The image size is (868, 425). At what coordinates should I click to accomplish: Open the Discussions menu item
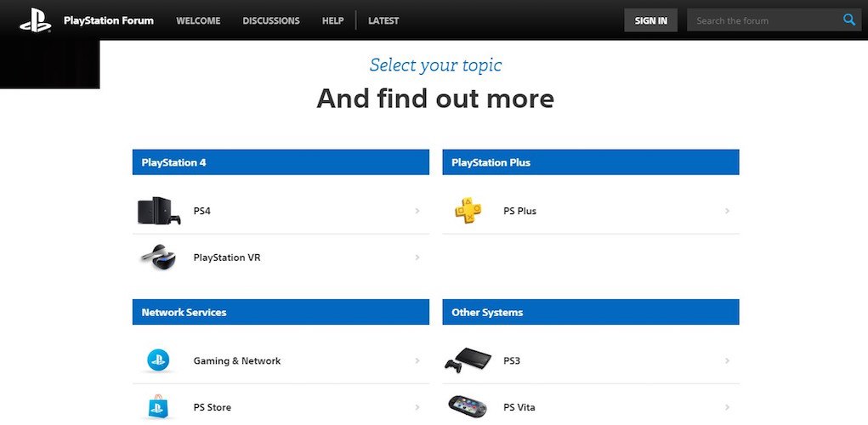pos(271,20)
